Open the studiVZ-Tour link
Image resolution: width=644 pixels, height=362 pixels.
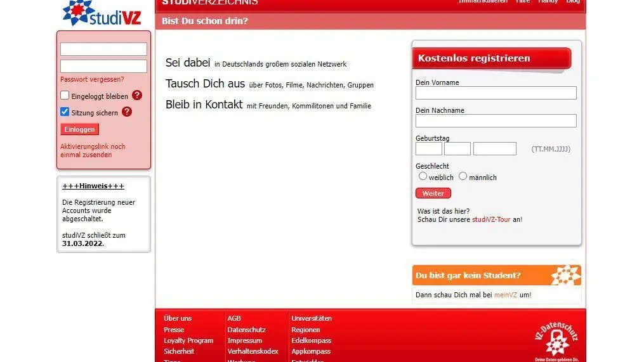tap(491, 219)
